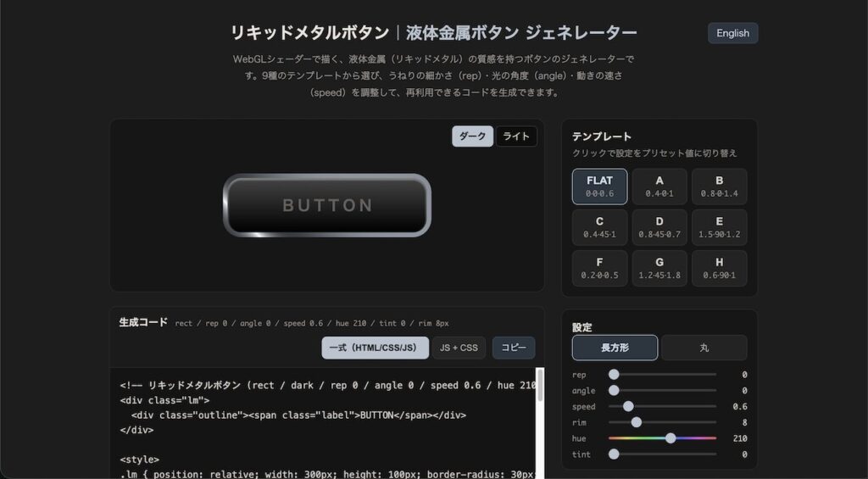The width and height of the screenshot is (868, 479).
Task: Click the hue value 210
Action: coord(739,438)
